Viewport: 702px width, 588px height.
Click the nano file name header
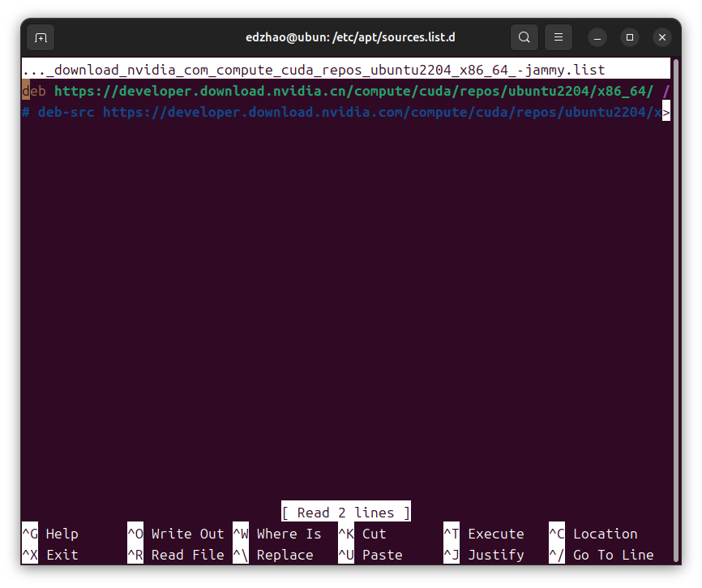tap(345, 70)
